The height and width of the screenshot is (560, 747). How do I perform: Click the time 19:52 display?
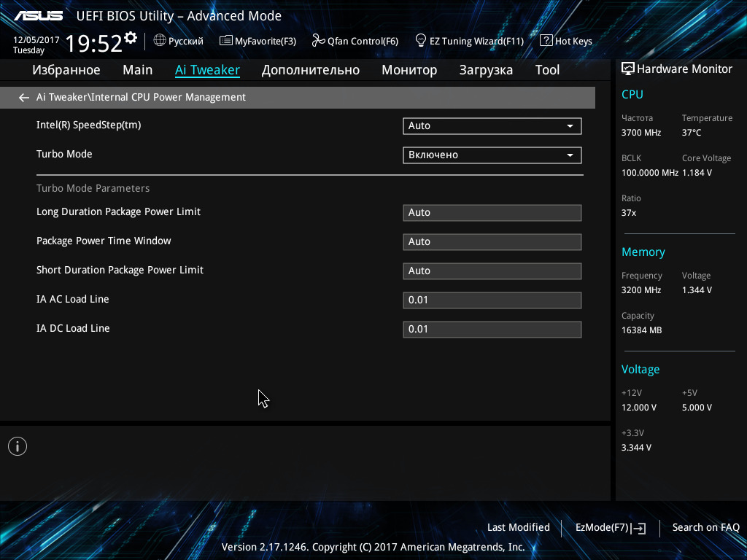pos(94,43)
